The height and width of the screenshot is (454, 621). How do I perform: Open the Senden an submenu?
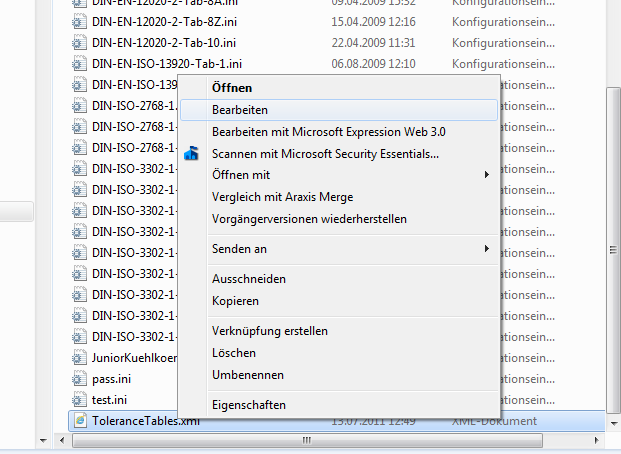pyautogui.click(x=339, y=249)
